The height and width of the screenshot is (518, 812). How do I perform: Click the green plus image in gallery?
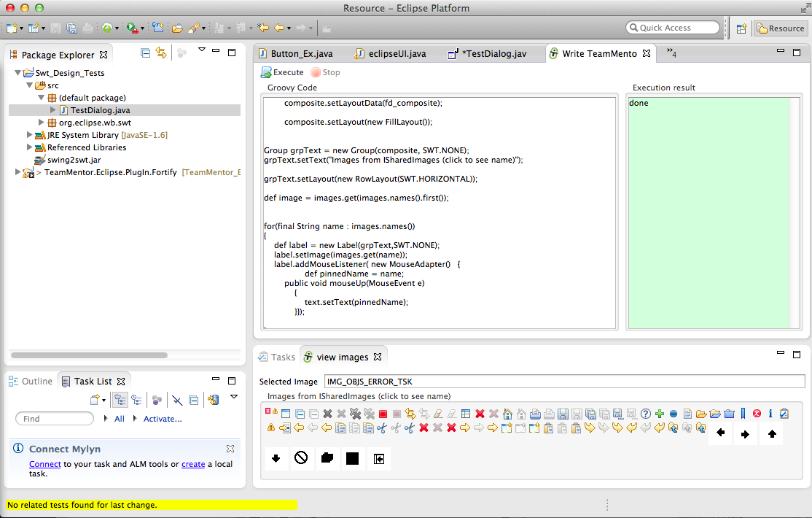(660, 414)
